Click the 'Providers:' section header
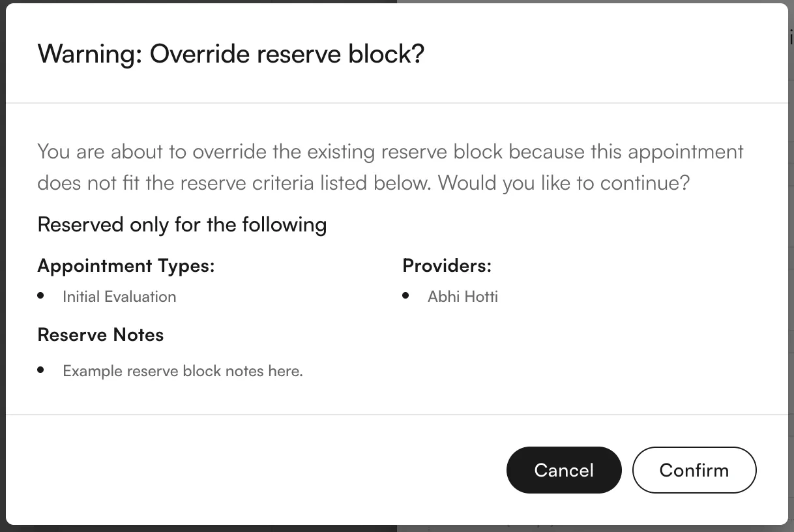The width and height of the screenshot is (794, 532). (447, 265)
